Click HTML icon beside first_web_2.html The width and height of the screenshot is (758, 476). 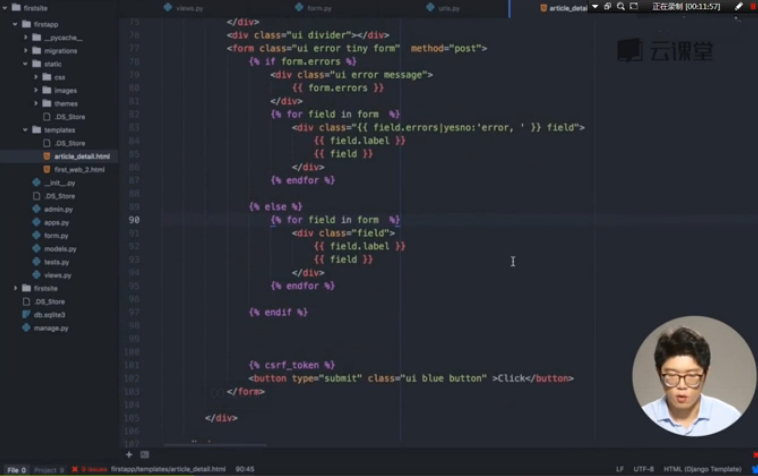pyautogui.click(x=46, y=169)
